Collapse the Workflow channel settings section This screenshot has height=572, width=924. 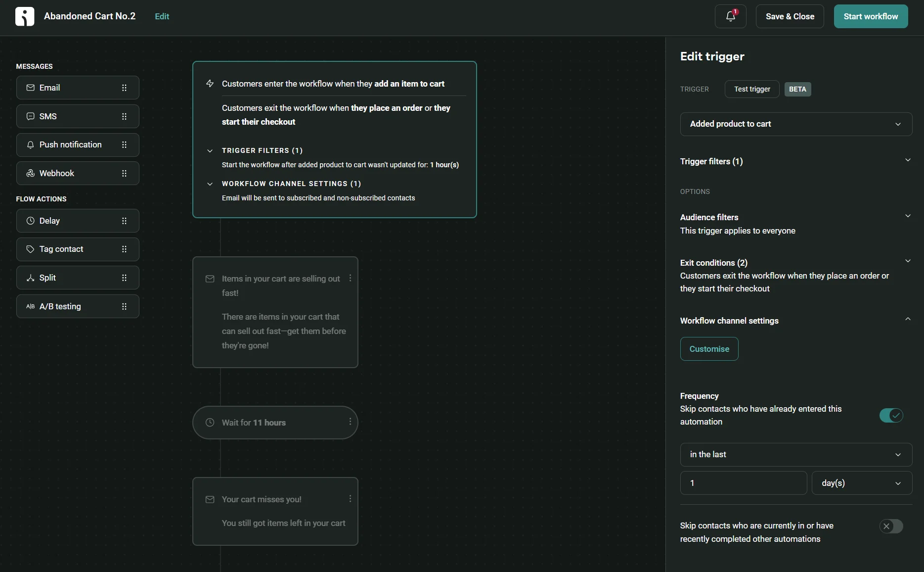908,319
